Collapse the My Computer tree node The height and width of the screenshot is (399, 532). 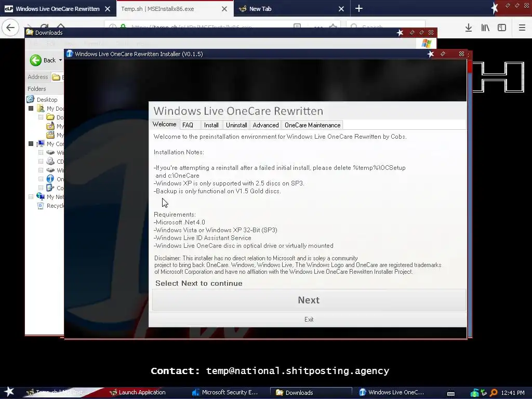31,143
